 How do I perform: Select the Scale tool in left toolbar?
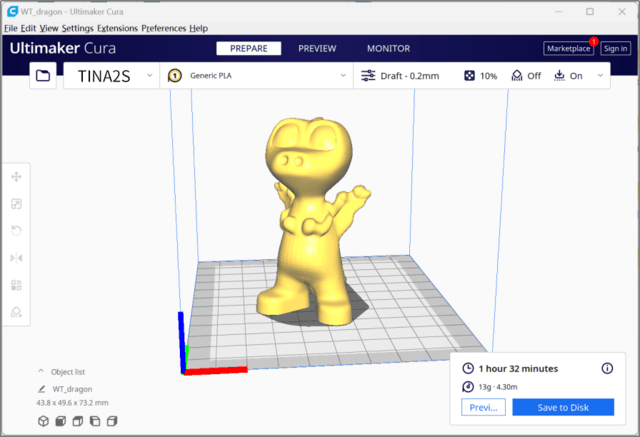click(x=16, y=204)
